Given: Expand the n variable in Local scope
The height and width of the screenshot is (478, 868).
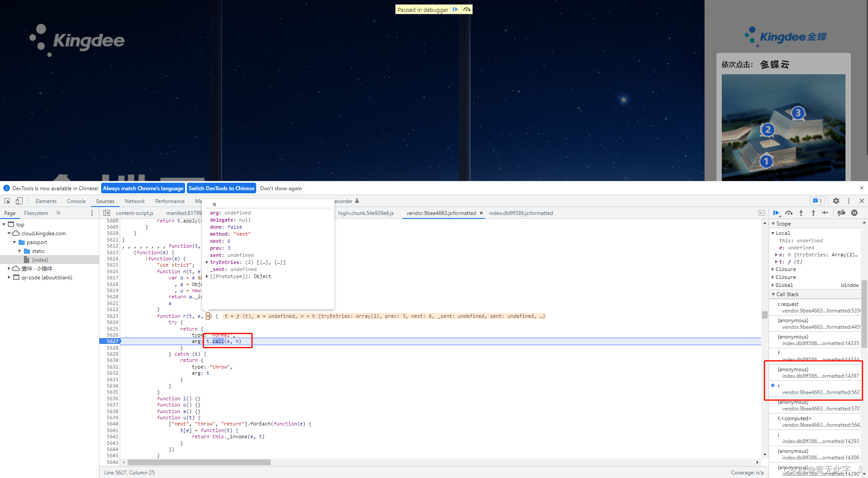Looking at the screenshot, I should tap(776, 255).
